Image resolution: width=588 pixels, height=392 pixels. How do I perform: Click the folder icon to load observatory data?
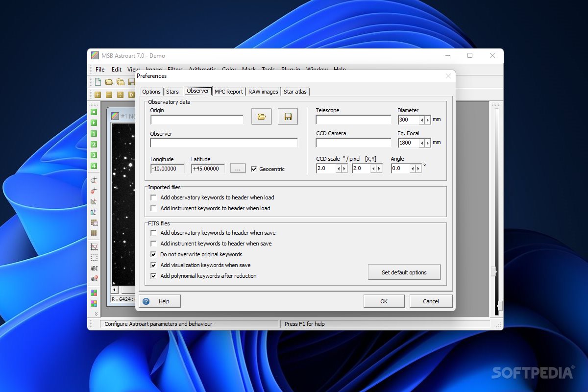261,117
